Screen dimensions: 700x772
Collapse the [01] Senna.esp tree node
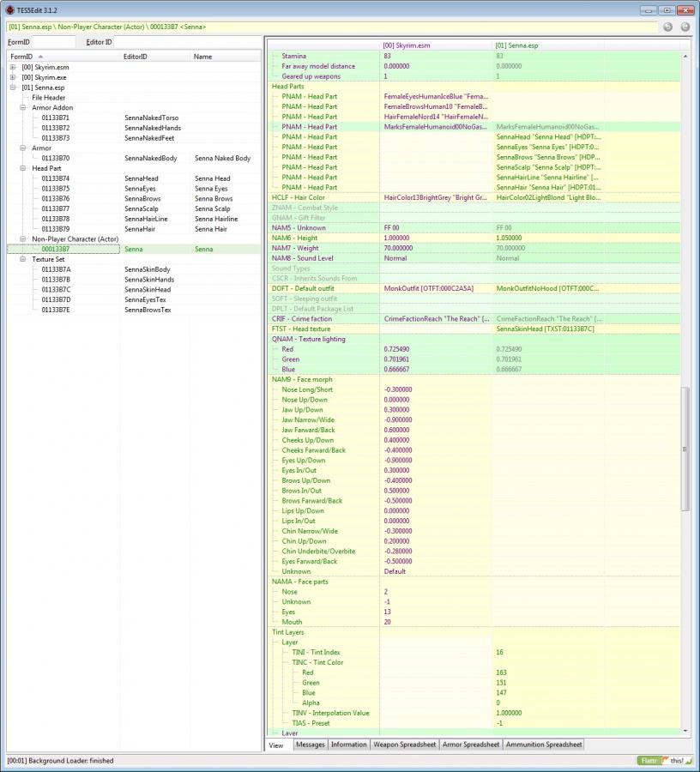[13, 87]
